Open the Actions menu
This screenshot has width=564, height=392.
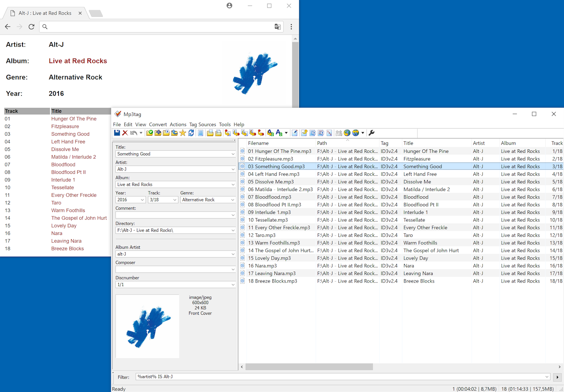tap(178, 124)
